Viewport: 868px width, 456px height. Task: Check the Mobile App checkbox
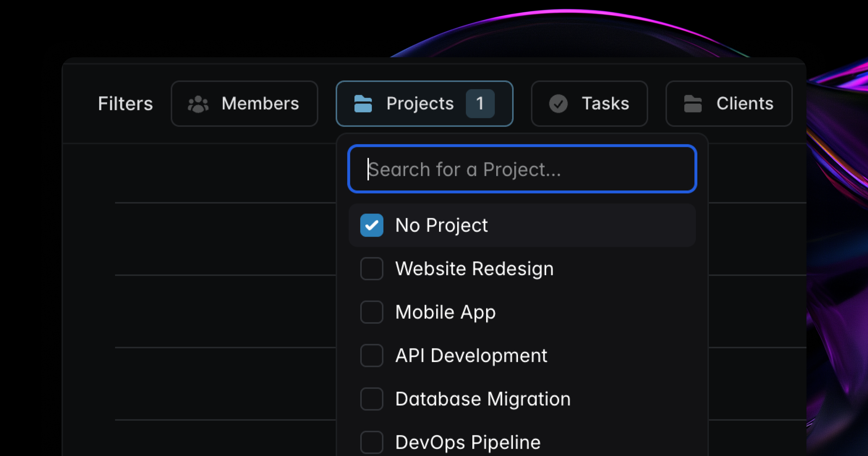pyautogui.click(x=371, y=312)
